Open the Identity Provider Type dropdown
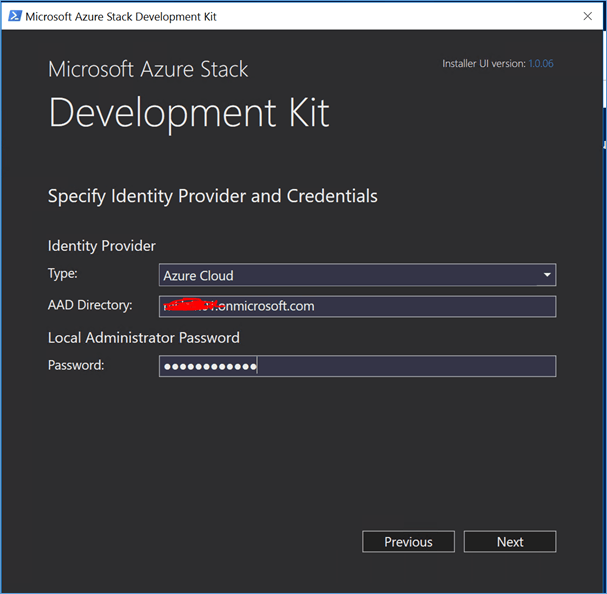Screen dimensions: 607x594 click(357, 275)
